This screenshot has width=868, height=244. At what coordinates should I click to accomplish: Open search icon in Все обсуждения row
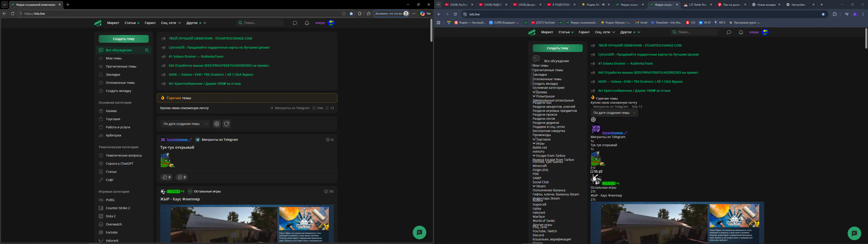click(x=146, y=50)
